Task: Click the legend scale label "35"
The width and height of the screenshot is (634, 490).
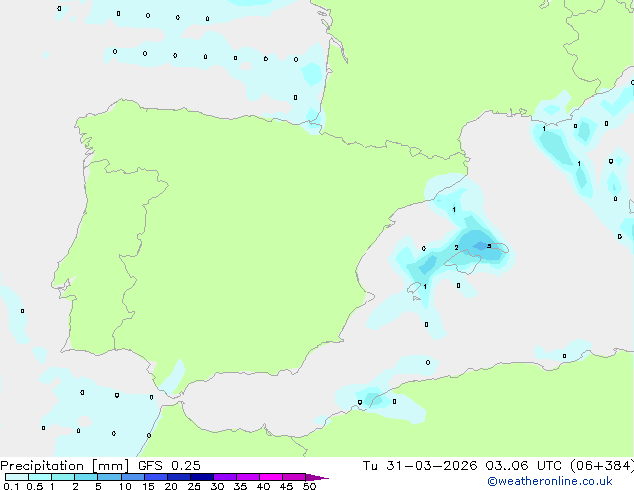Action: [240, 486]
